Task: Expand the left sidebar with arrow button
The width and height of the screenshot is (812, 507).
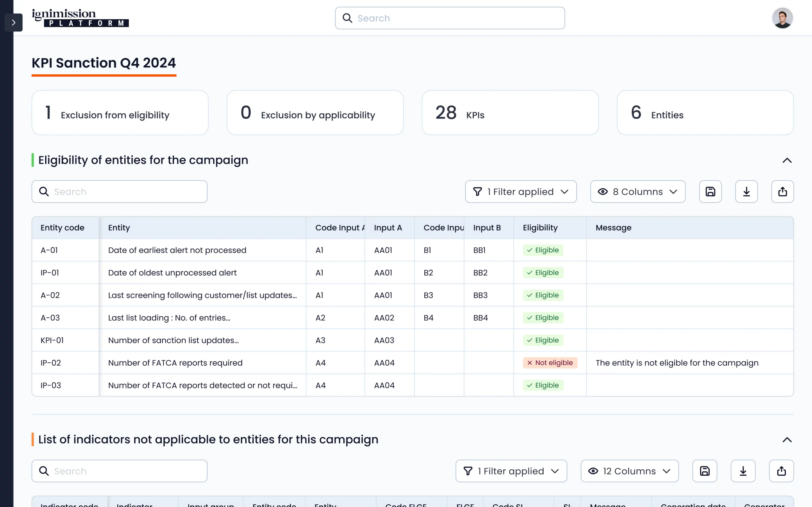Action: (x=13, y=22)
